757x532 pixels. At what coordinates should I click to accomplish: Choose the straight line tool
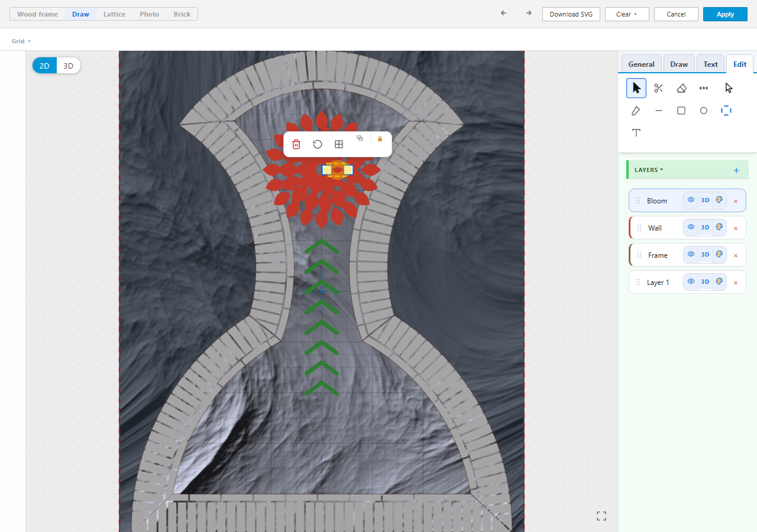click(659, 111)
